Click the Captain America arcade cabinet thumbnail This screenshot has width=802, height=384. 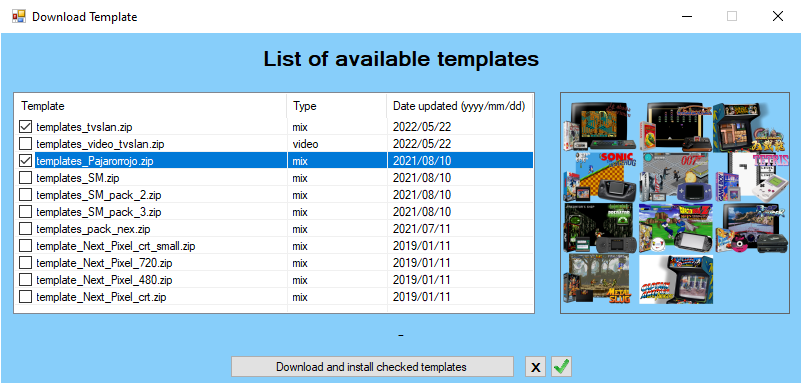676,279
